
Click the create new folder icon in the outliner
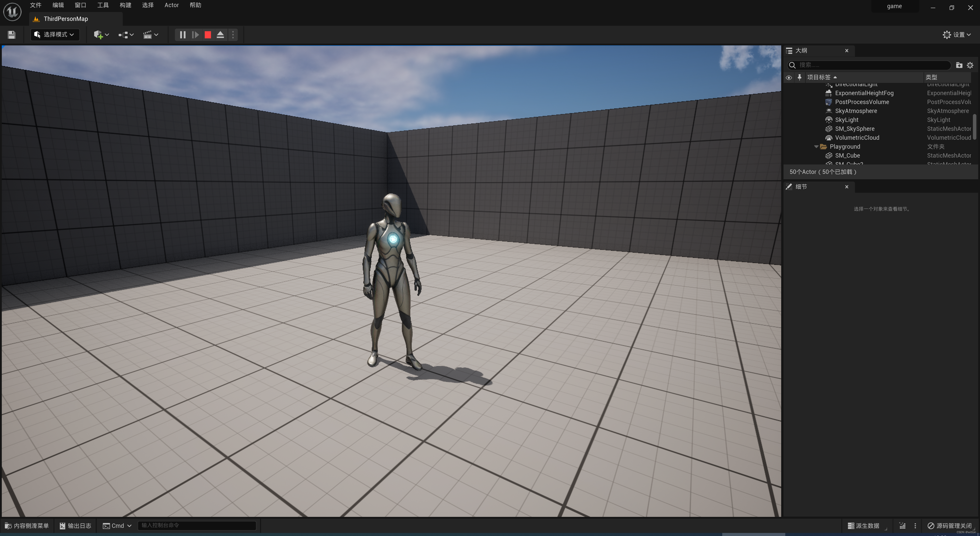click(x=959, y=65)
